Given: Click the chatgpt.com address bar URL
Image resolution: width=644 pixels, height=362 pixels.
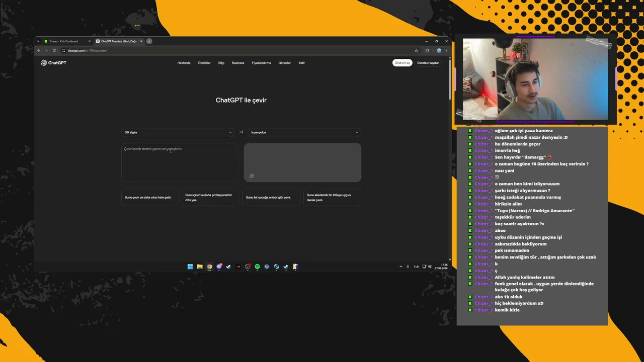Looking at the screenshot, I should (x=88, y=50).
